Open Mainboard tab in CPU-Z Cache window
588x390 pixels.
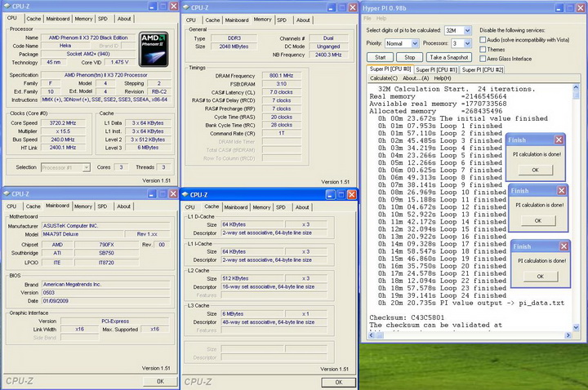pos(236,207)
